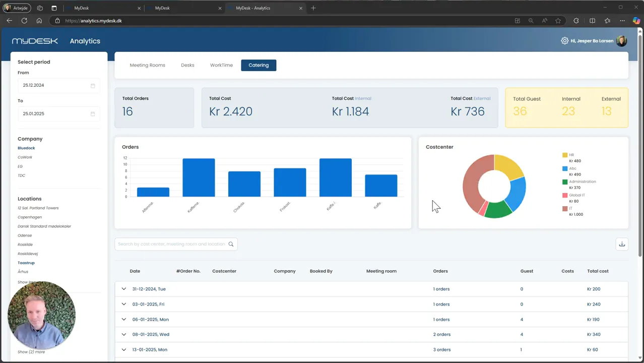Open the Copilot sidebar icon
Image resolution: width=644 pixels, height=363 pixels.
(x=636, y=21)
